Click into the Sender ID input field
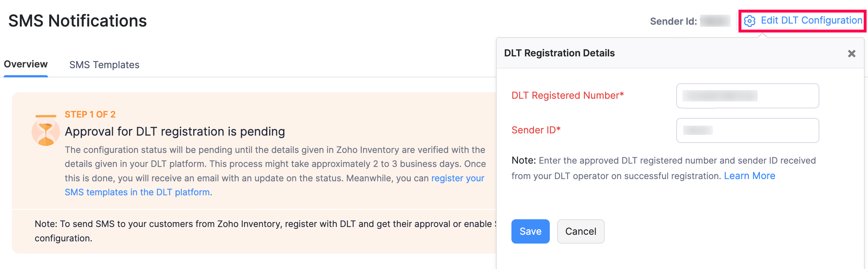 pyautogui.click(x=747, y=130)
